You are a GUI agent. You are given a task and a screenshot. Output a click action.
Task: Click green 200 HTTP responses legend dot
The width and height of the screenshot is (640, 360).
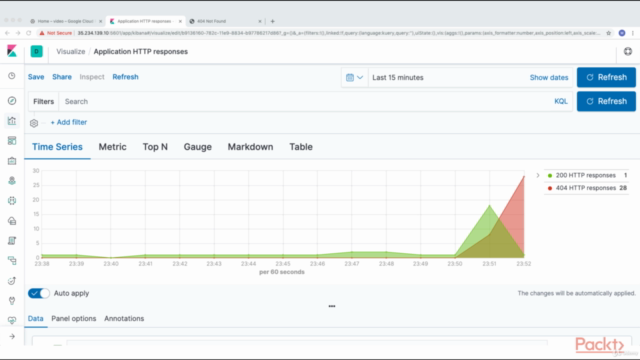pyautogui.click(x=550, y=176)
